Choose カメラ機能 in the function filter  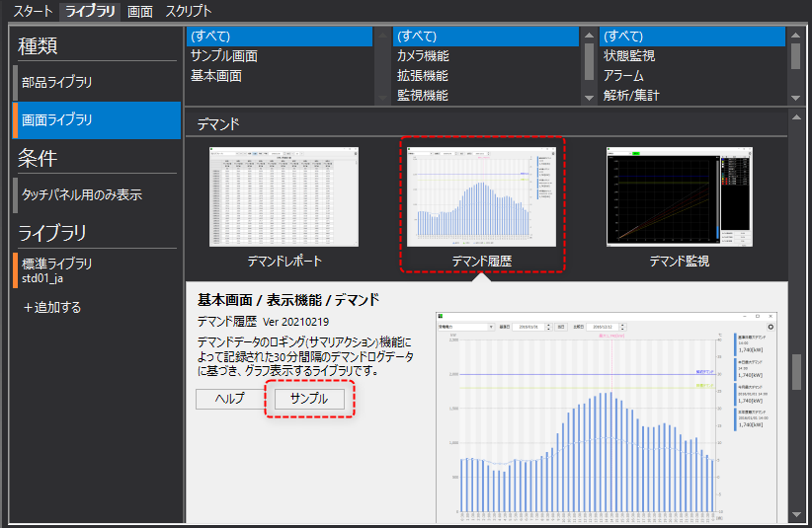pyautogui.click(x=423, y=56)
